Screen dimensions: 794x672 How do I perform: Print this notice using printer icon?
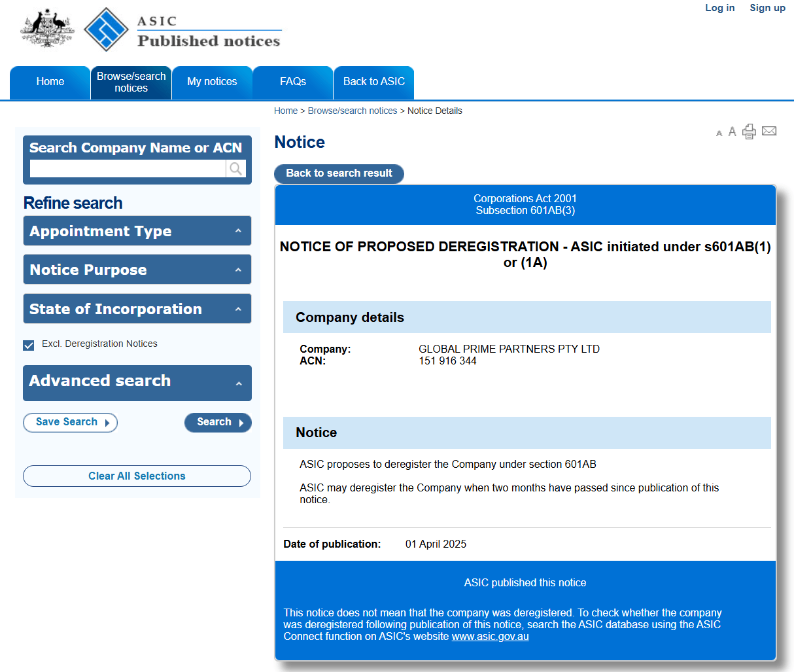(750, 132)
